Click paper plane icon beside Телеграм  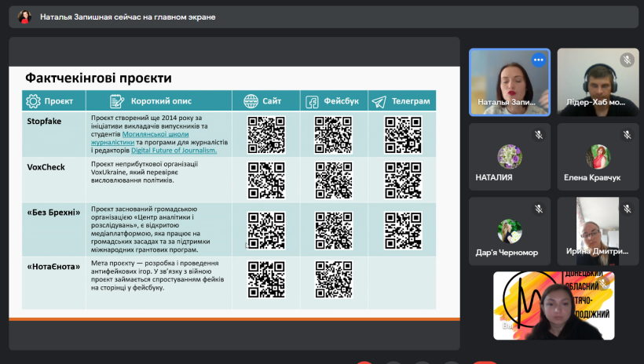coord(379,101)
